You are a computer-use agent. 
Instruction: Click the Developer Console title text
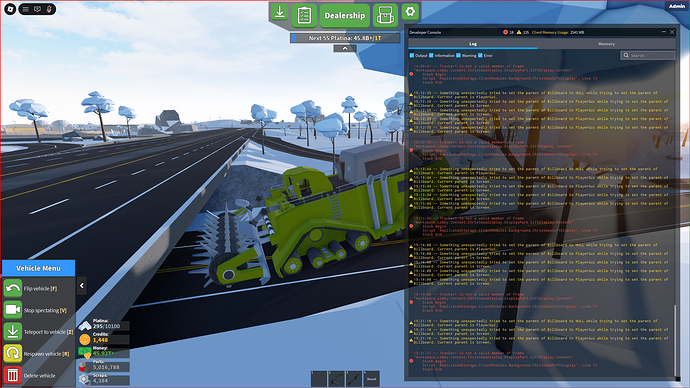pyautogui.click(x=425, y=32)
